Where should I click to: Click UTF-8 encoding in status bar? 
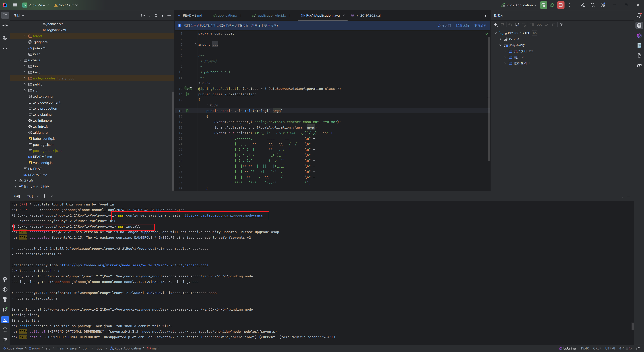(610, 348)
